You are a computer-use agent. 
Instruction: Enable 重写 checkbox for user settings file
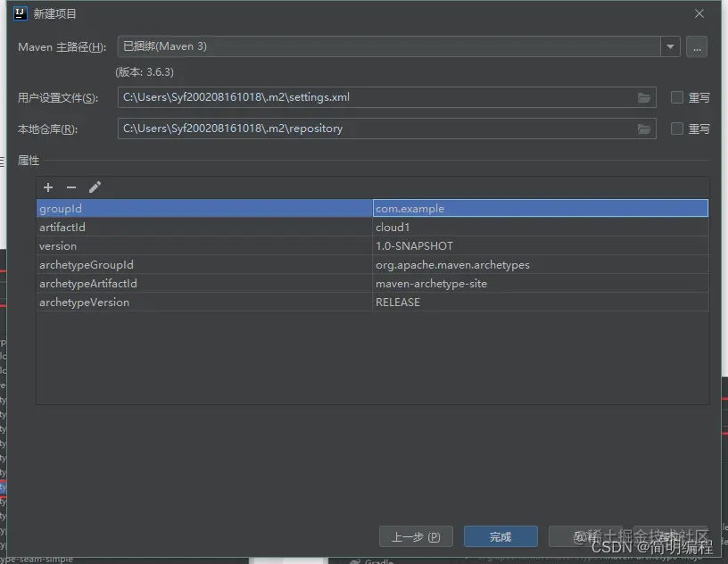click(677, 97)
